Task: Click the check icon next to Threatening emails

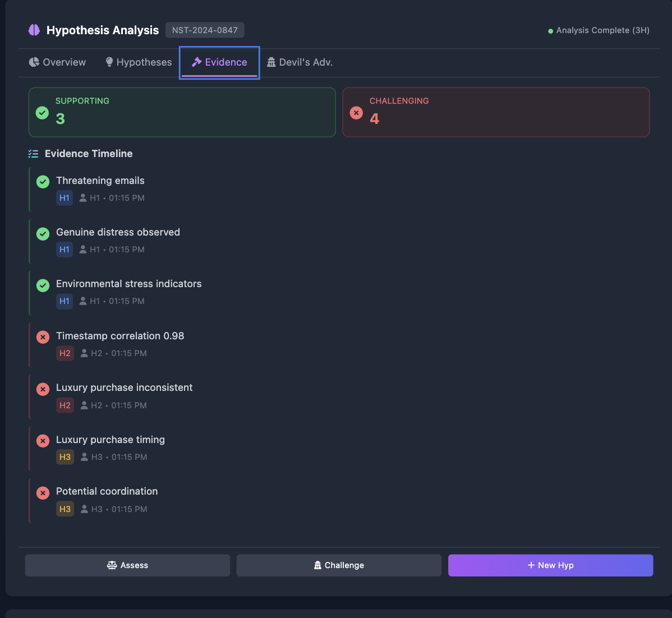Action: click(x=43, y=182)
